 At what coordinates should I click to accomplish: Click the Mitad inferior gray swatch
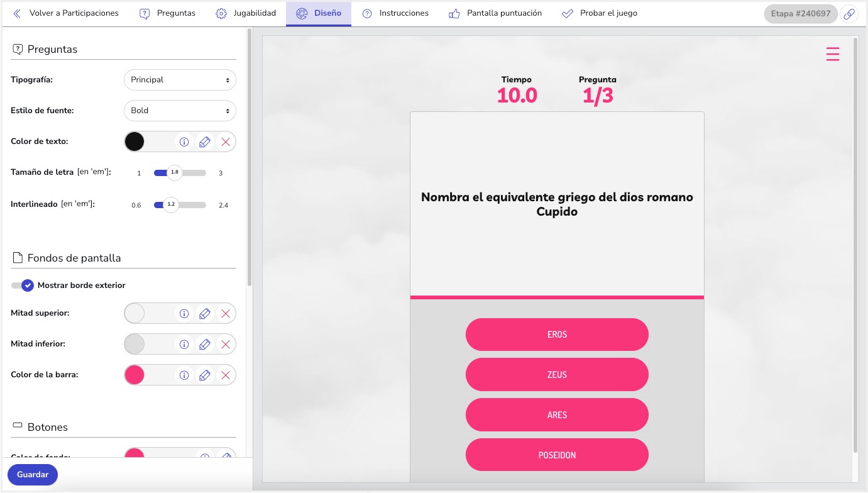click(135, 345)
